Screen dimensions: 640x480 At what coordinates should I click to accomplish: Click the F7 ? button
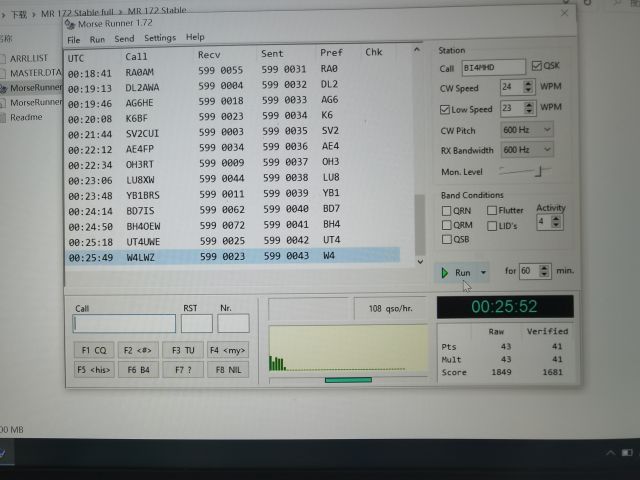[183, 370]
